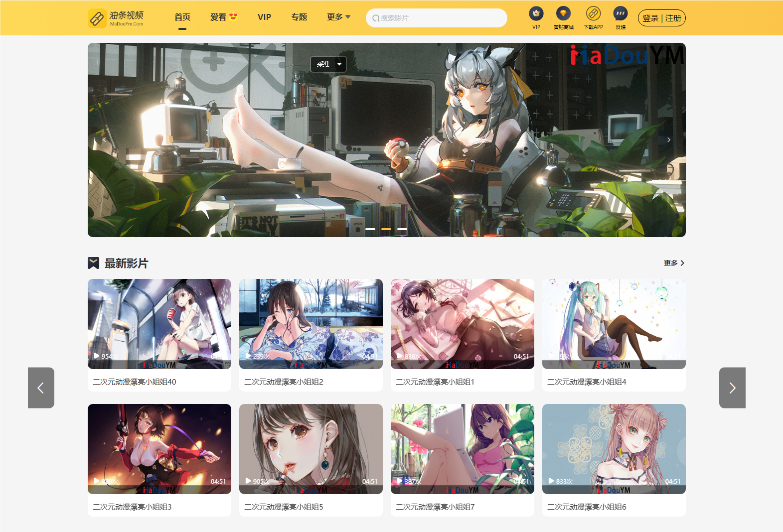This screenshot has width=783, height=532.
Task: Select the third banner carousel dot
Action: (402, 229)
